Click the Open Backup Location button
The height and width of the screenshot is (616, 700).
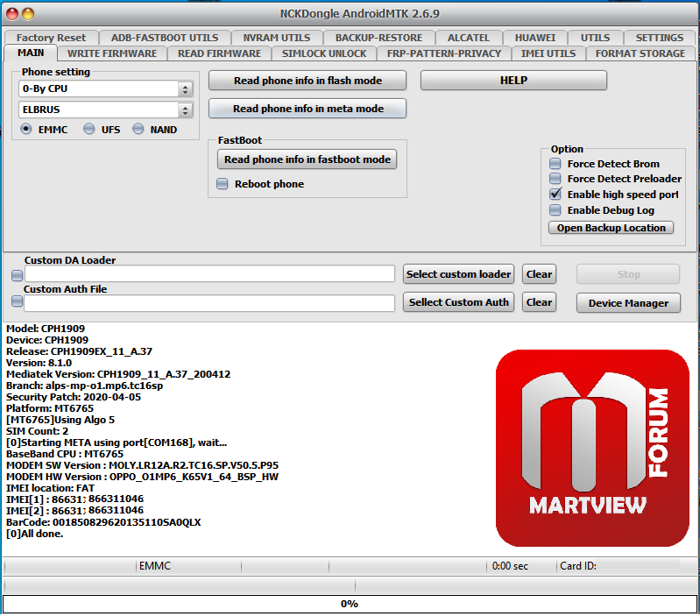click(x=612, y=228)
